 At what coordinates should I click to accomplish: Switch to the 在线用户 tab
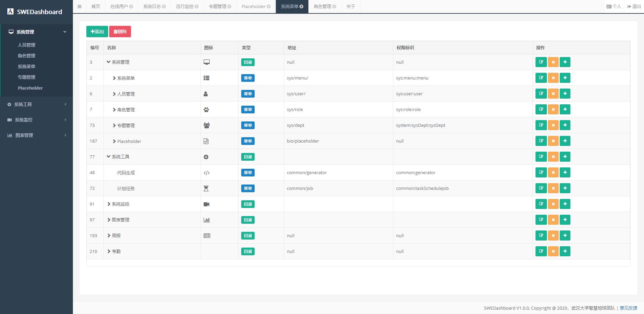click(x=119, y=6)
